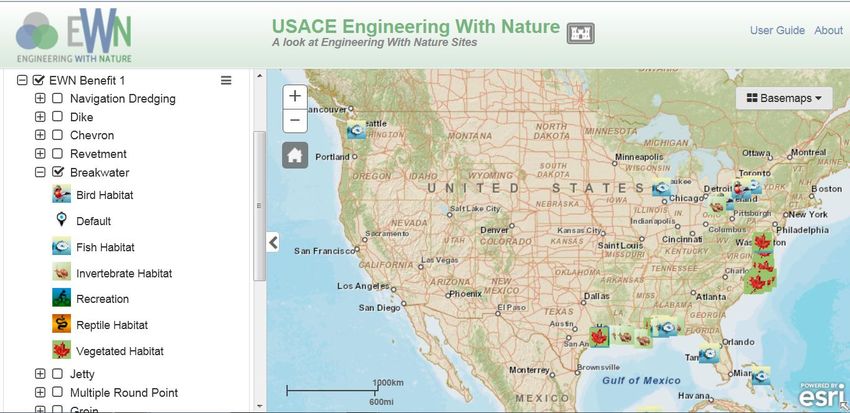Screen dimensions: 850x413
Task: Uncheck the EWN Benefit 1 layer
Action: click(38, 81)
